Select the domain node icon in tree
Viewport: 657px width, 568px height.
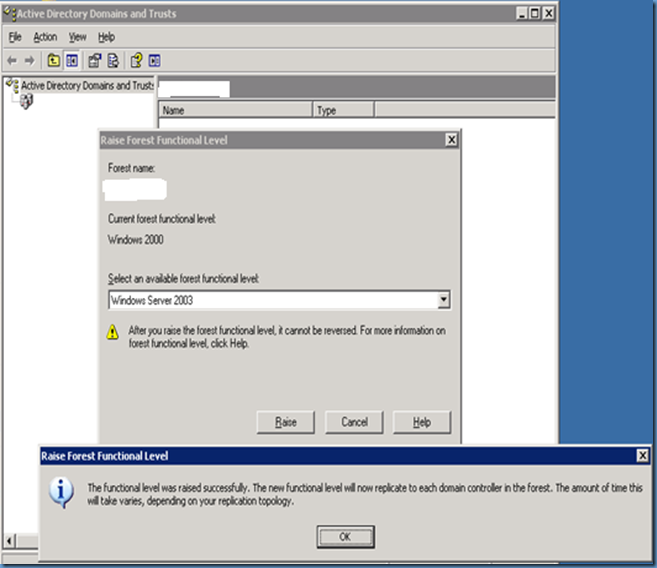point(26,101)
